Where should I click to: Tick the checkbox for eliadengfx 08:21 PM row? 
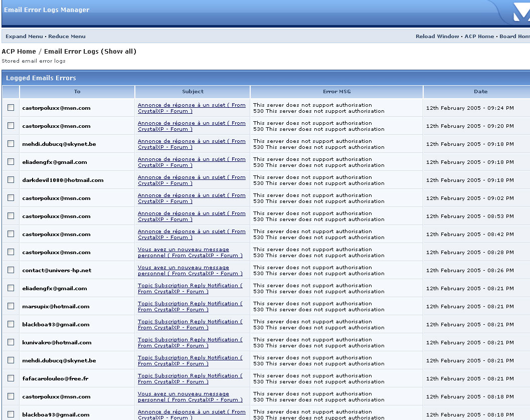point(11,288)
